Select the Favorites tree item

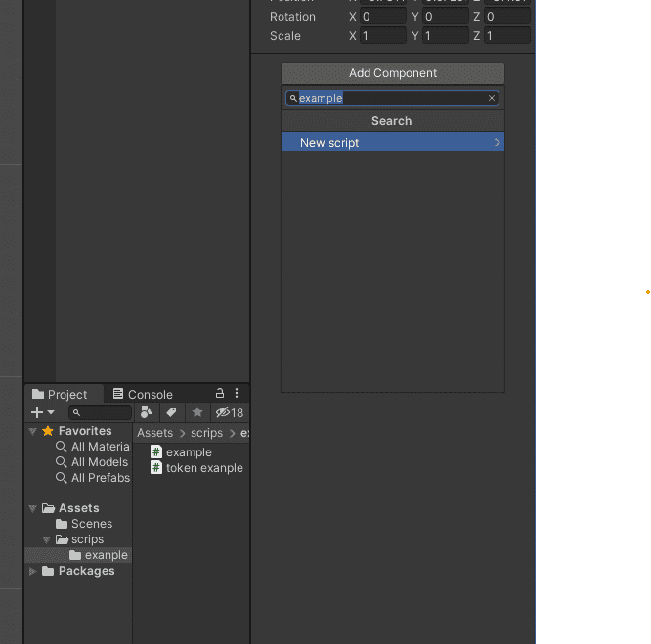pyautogui.click(x=85, y=431)
